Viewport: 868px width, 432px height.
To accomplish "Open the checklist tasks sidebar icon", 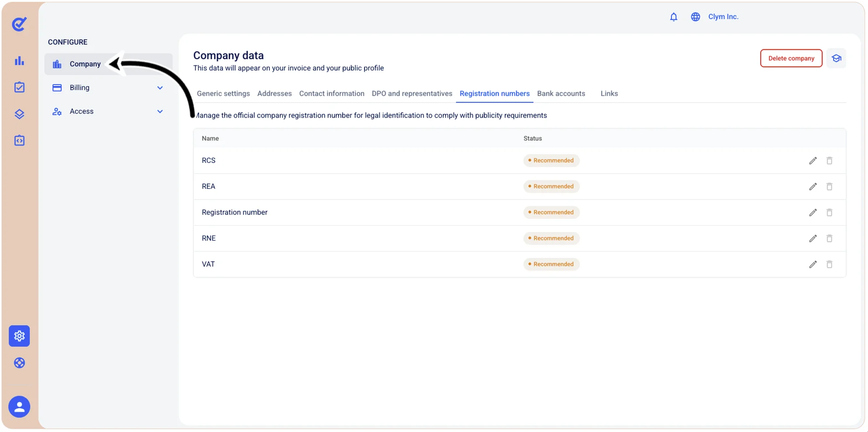I will (19, 87).
